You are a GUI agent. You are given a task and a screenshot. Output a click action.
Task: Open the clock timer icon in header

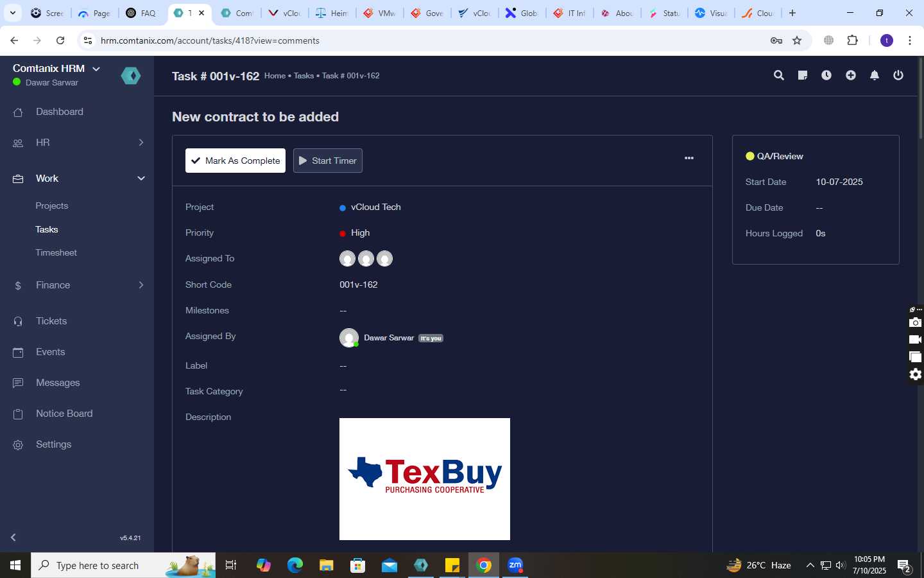[826, 75]
